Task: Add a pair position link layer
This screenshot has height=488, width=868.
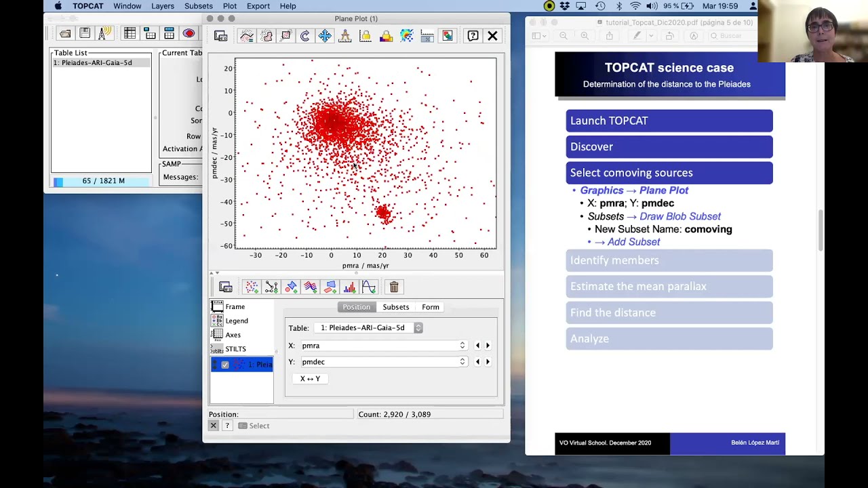Action: tap(271, 287)
